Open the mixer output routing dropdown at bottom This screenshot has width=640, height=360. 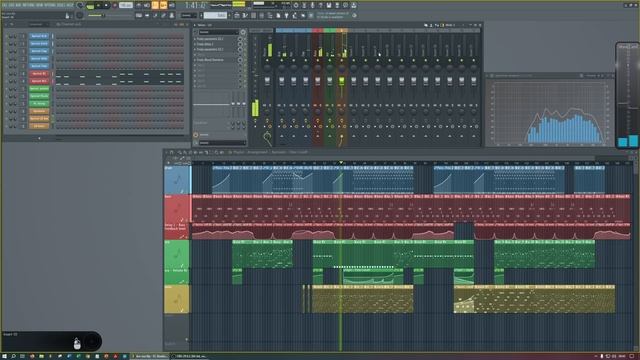(222, 143)
